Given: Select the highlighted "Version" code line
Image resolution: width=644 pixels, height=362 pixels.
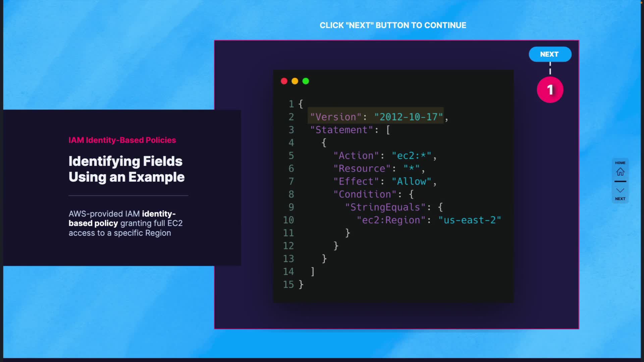Looking at the screenshot, I should click(376, 117).
